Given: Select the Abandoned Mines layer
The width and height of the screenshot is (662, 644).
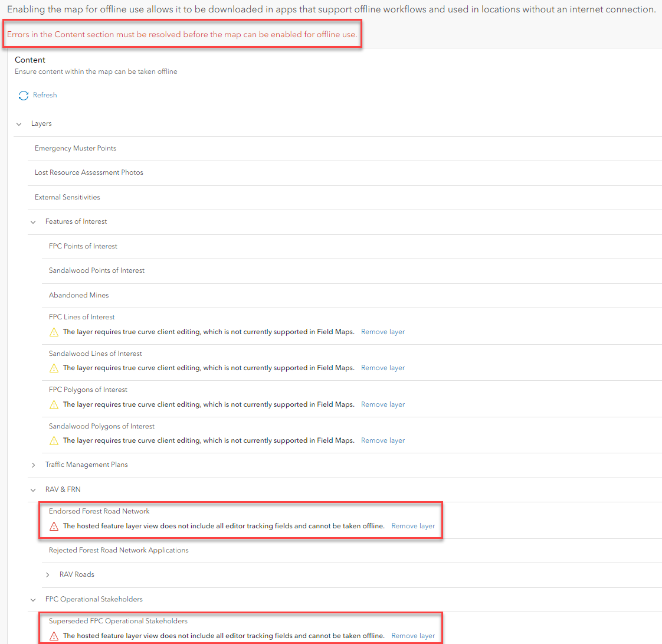Looking at the screenshot, I should coord(78,295).
